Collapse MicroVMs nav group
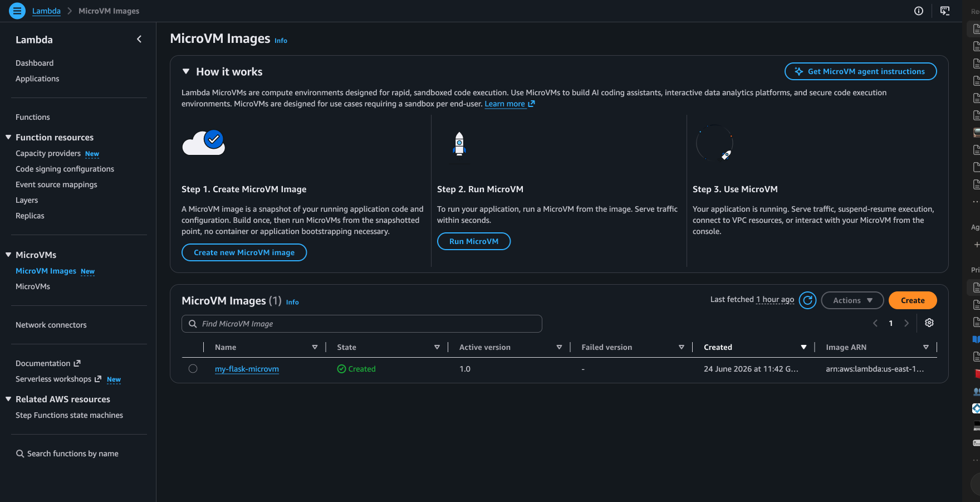 8,255
